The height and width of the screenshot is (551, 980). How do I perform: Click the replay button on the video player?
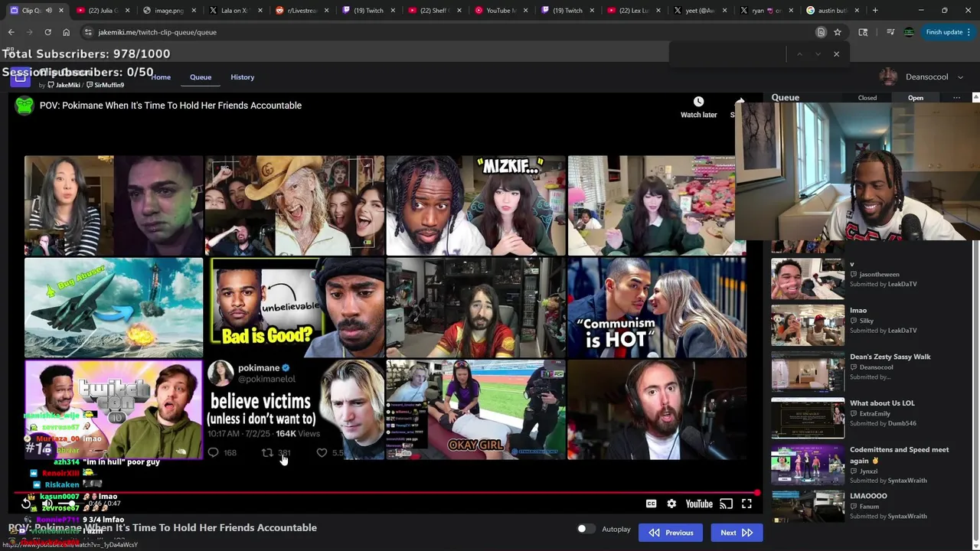[26, 504]
